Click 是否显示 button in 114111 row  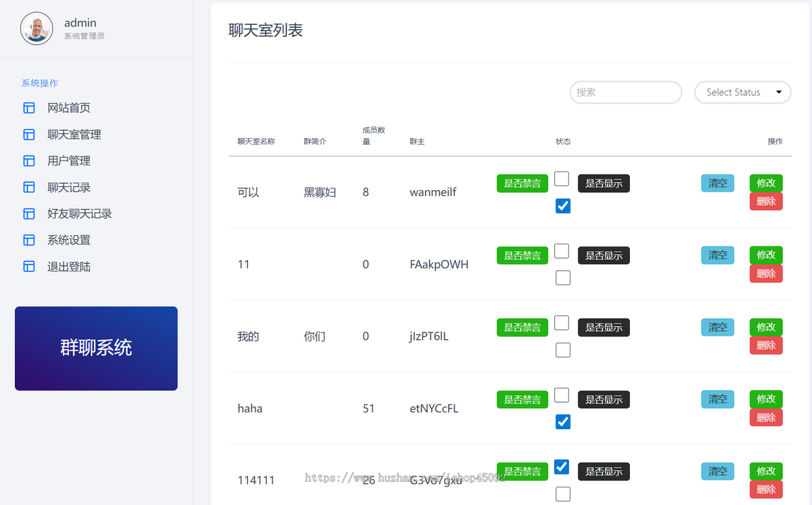[x=604, y=472]
